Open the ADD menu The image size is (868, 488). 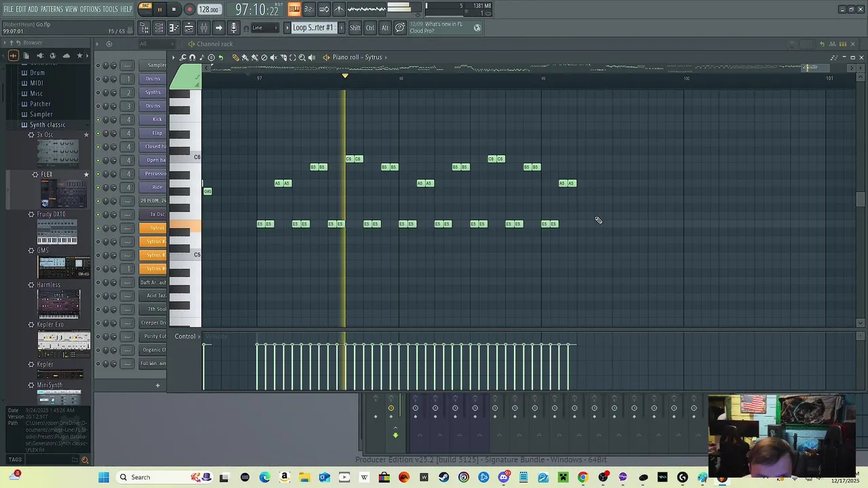tap(33, 9)
